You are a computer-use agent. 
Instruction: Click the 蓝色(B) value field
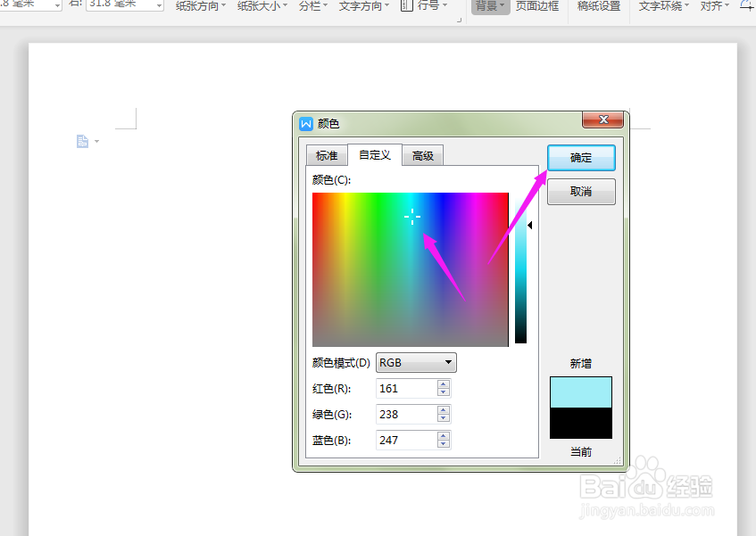pyautogui.click(x=406, y=441)
